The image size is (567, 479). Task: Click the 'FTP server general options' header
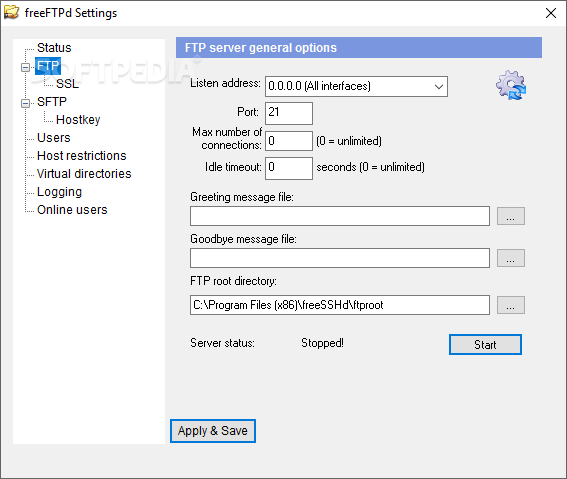point(261,48)
